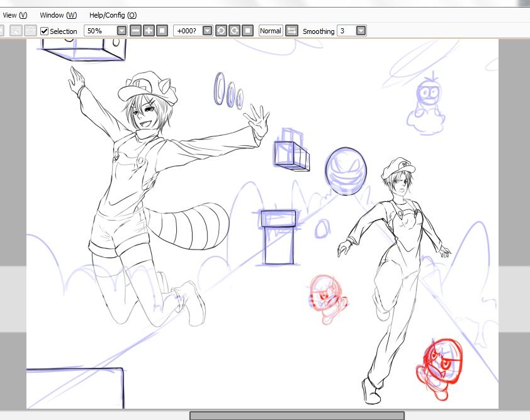Reset zoom with the square icon after plus
Screen dimensions: 530x420
[162, 31]
